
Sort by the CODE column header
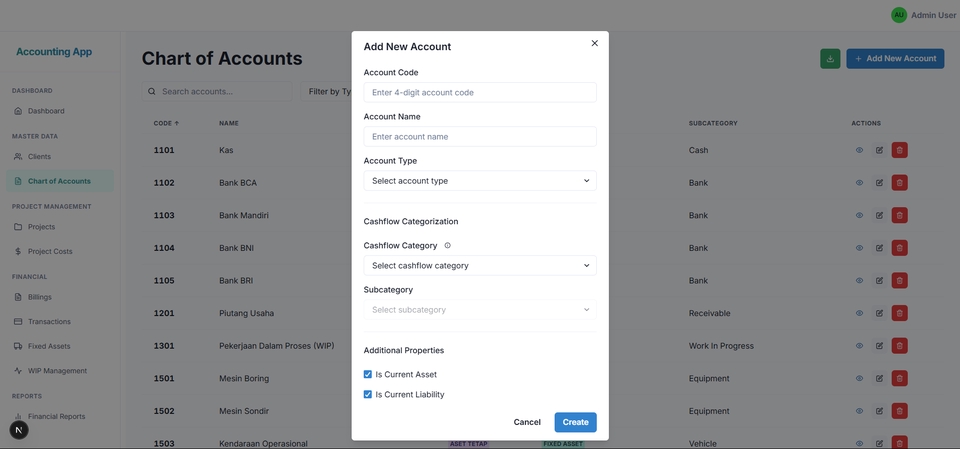(167, 123)
